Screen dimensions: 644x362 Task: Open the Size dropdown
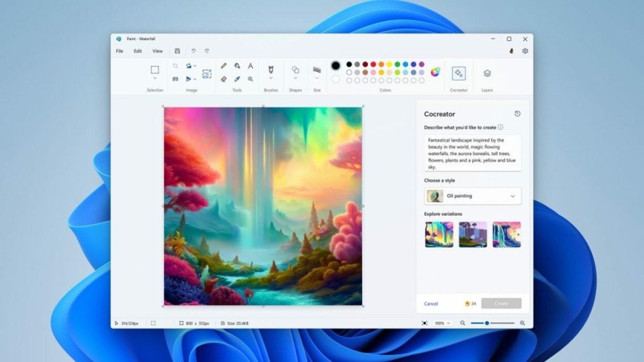(x=317, y=79)
